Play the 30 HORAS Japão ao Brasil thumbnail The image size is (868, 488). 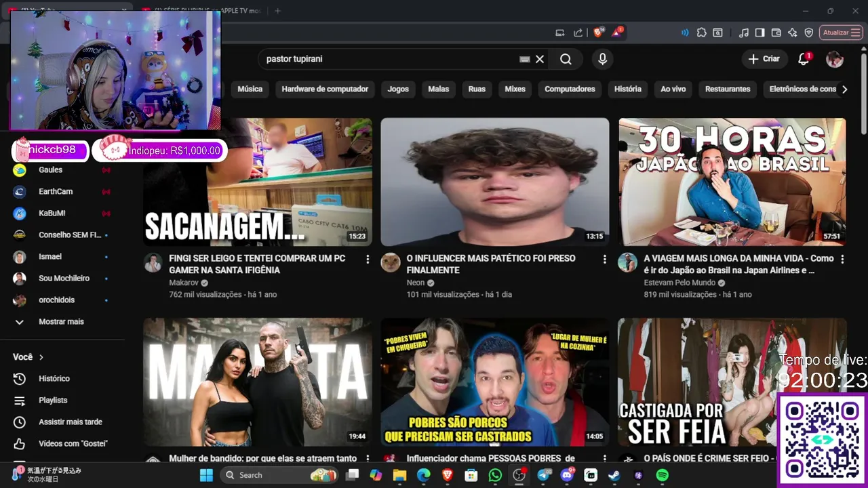[x=732, y=182]
